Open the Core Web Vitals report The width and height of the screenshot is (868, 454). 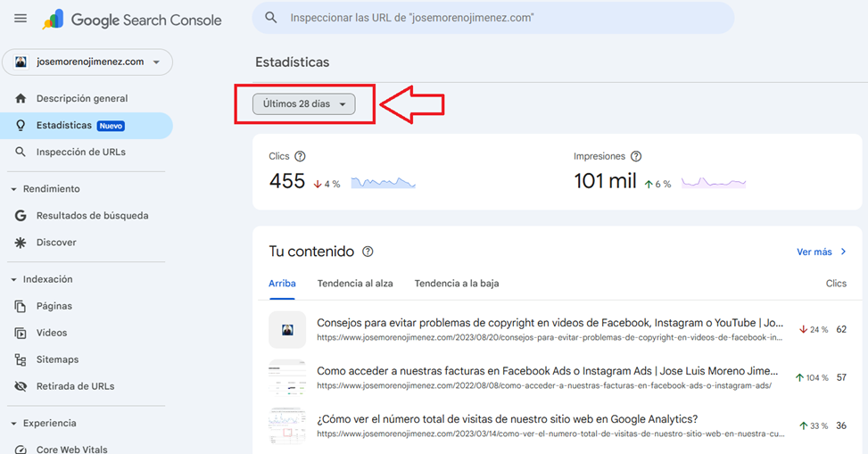pyautogui.click(x=71, y=449)
